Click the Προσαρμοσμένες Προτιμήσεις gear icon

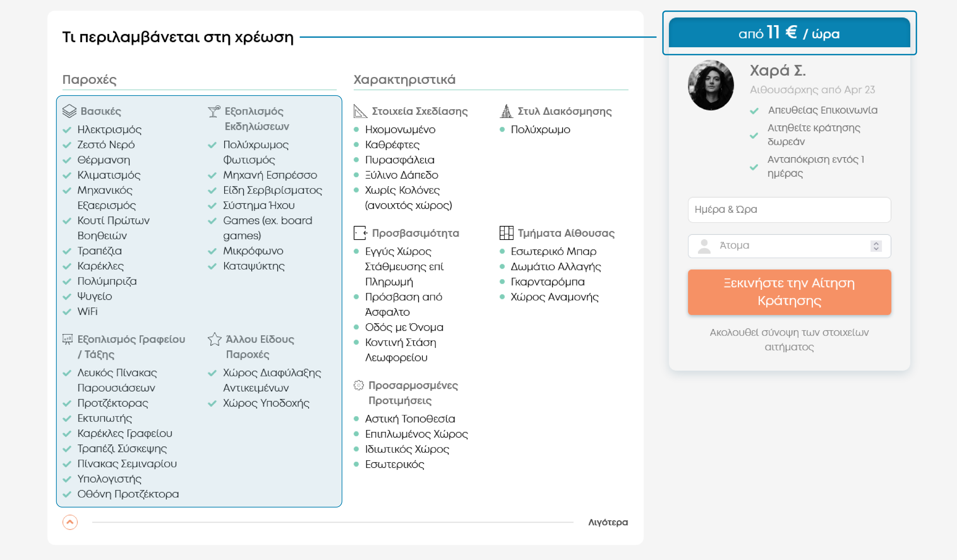pyautogui.click(x=358, y=385)
